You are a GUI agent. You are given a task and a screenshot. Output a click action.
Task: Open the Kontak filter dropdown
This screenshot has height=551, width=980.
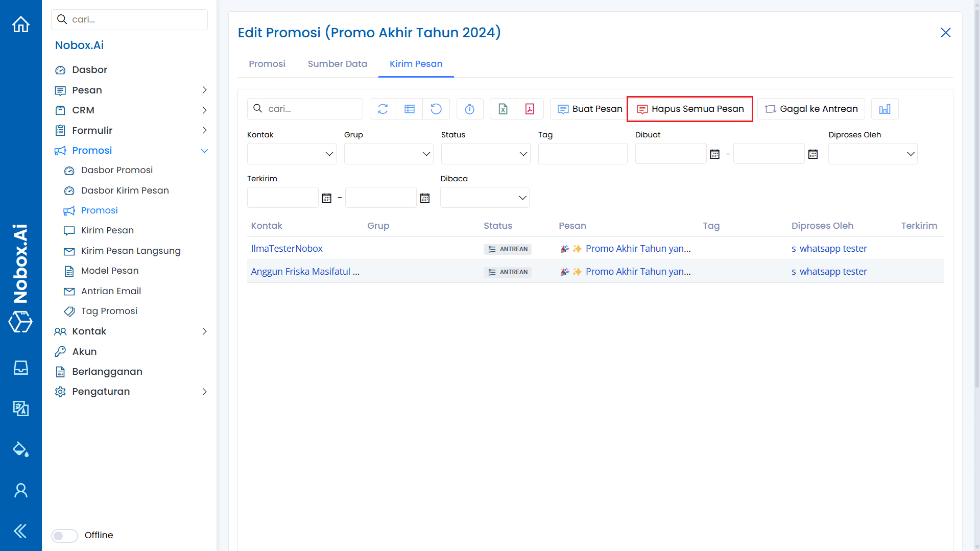coord(292,154)
